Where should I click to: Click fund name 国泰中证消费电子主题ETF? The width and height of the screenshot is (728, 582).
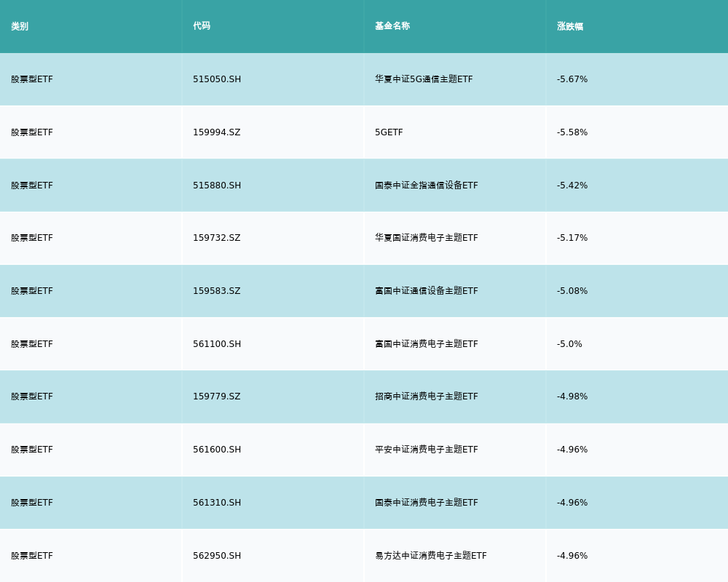pyautogui.click(x=426, y=503)
